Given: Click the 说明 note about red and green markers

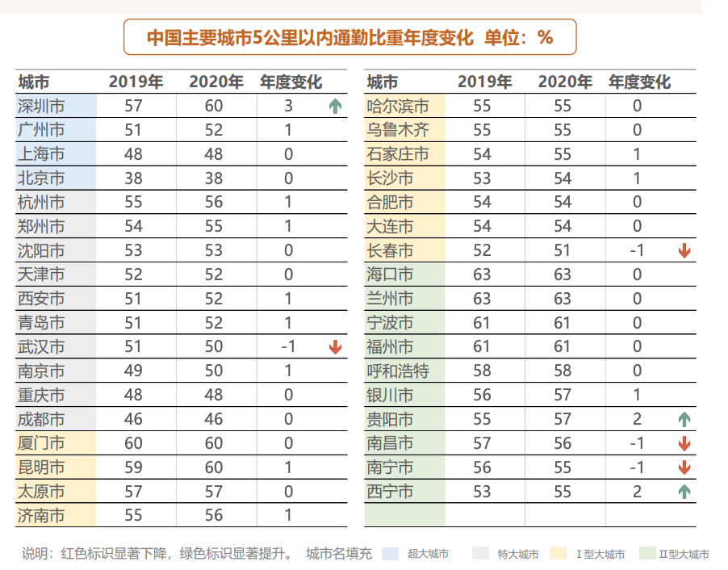Looking at the screenshot, I should (x=158, y=553).
